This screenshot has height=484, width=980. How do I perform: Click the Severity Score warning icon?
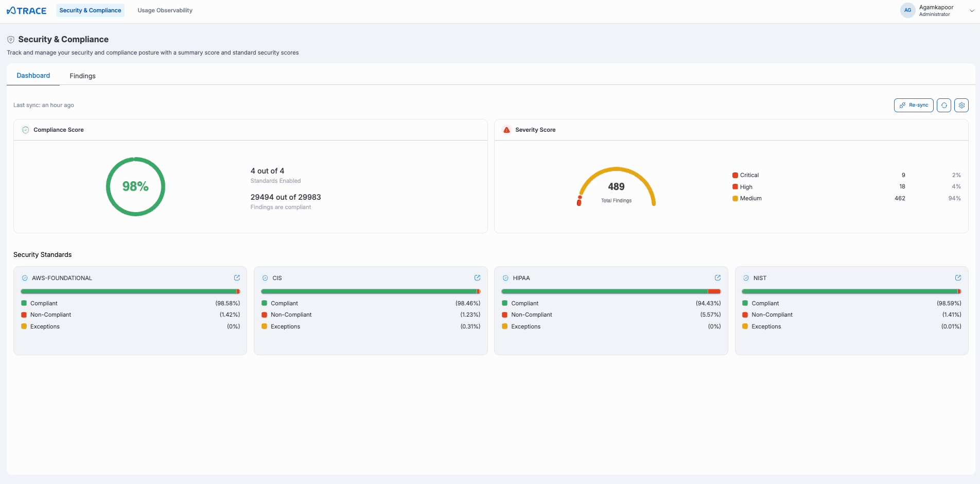point(506,130)
